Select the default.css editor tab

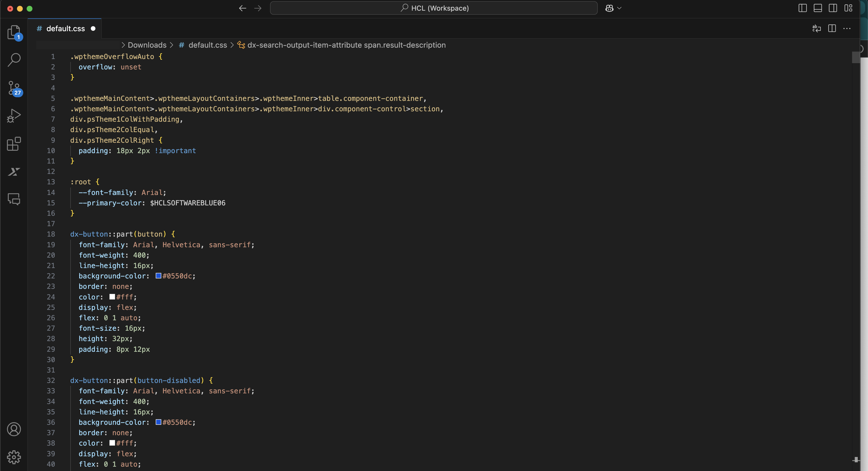(65, 29)
